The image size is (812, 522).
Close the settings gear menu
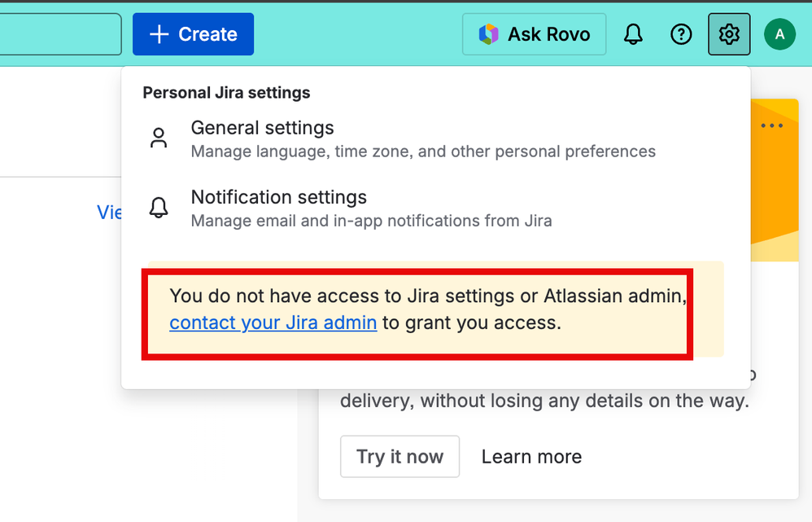pos(729,34)
